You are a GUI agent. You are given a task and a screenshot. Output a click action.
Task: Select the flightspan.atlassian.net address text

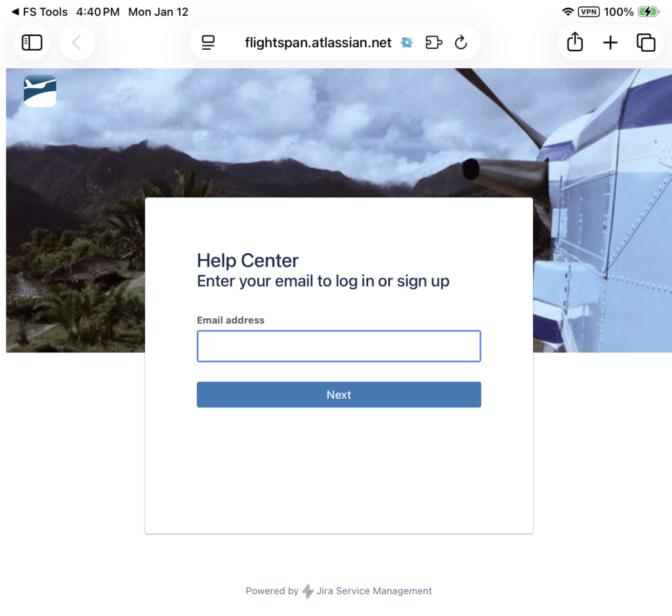coord(318,43)
